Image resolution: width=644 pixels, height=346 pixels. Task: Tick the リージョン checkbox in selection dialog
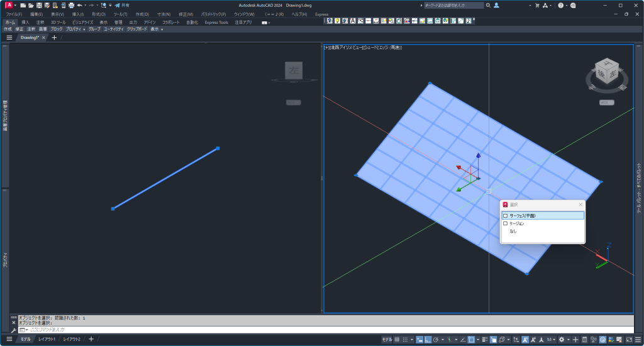tap(505, 223)
